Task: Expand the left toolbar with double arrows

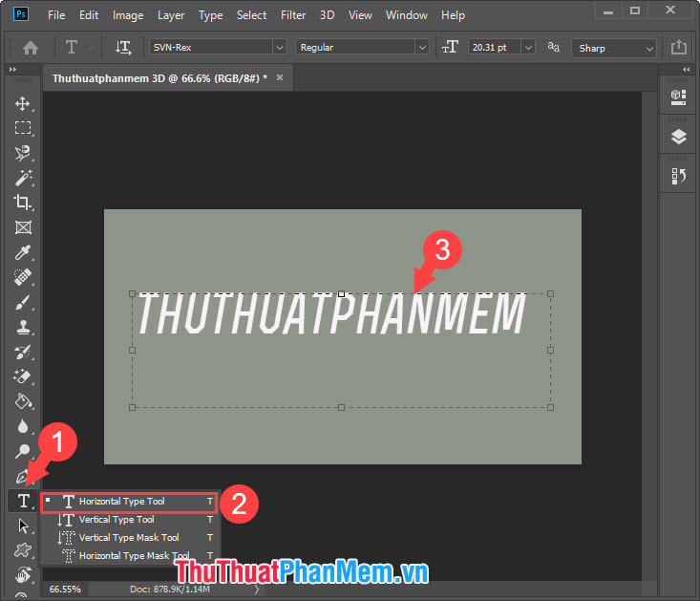Action: (x=12, y=69)
